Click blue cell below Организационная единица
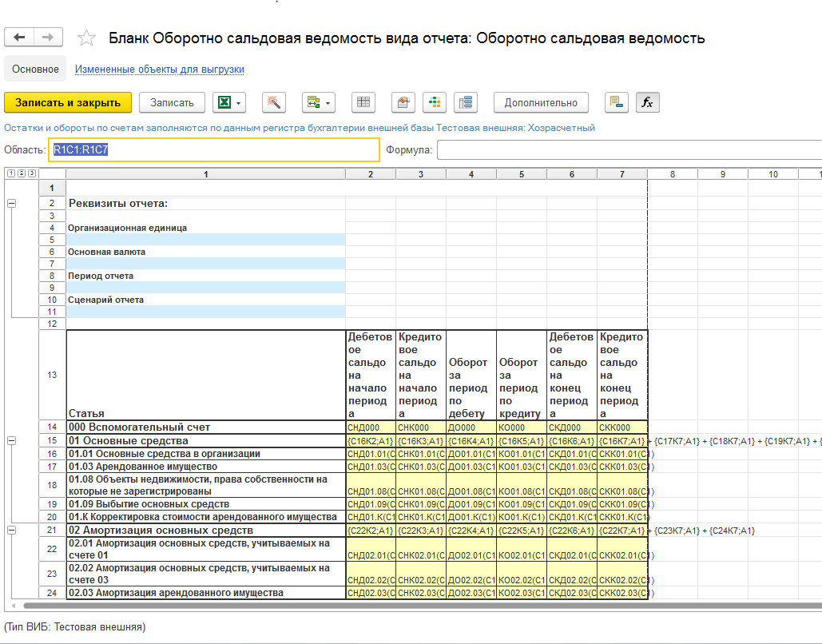This screenshot has height=644, width=822. click(x=205, y=240)
